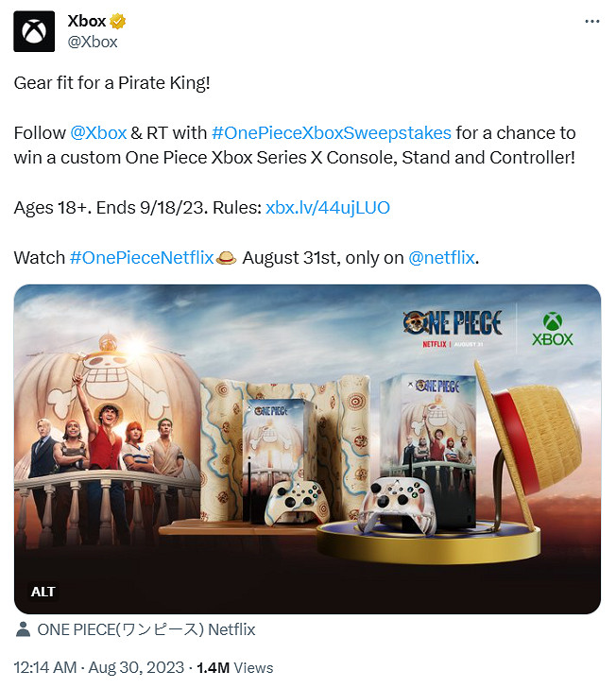Select the #OnePieceNetflix hashtag

(x=142, y=257)
